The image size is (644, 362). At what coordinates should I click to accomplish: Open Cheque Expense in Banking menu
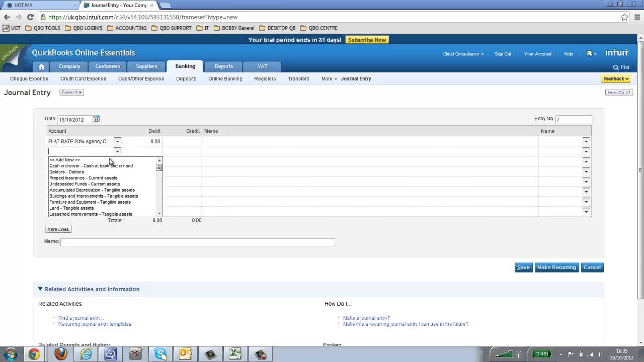tap(29, 79)
